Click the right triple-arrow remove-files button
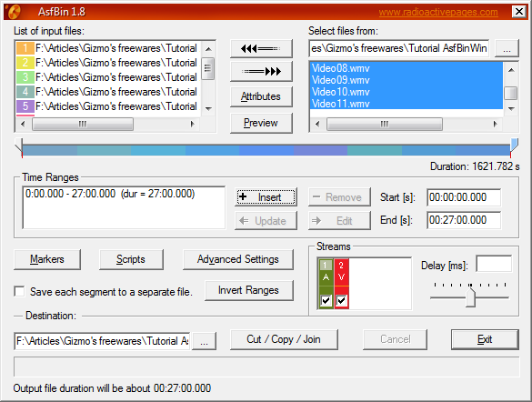The width and height of the screenshot is (532, 402). pyautogui.click(x=261, y=72)
